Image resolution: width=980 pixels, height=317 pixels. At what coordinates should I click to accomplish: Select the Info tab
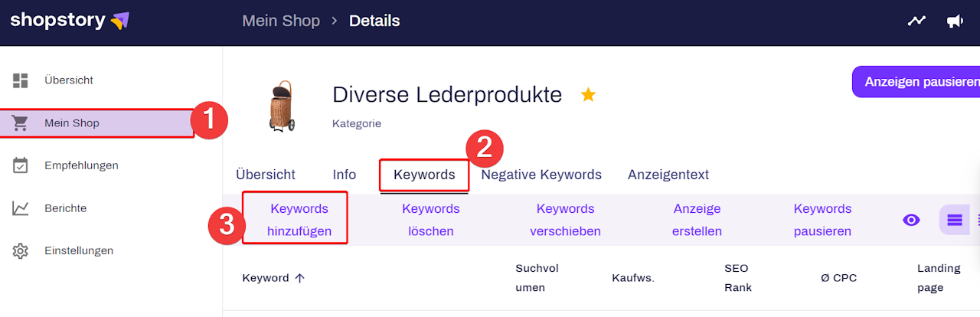point(345,175)
